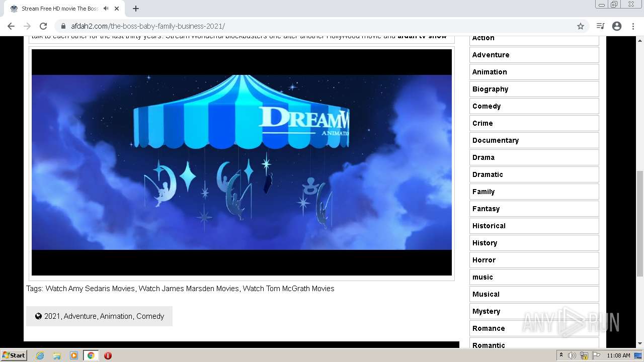Open Windows Explorer folder from taskbar

[57, 355]
